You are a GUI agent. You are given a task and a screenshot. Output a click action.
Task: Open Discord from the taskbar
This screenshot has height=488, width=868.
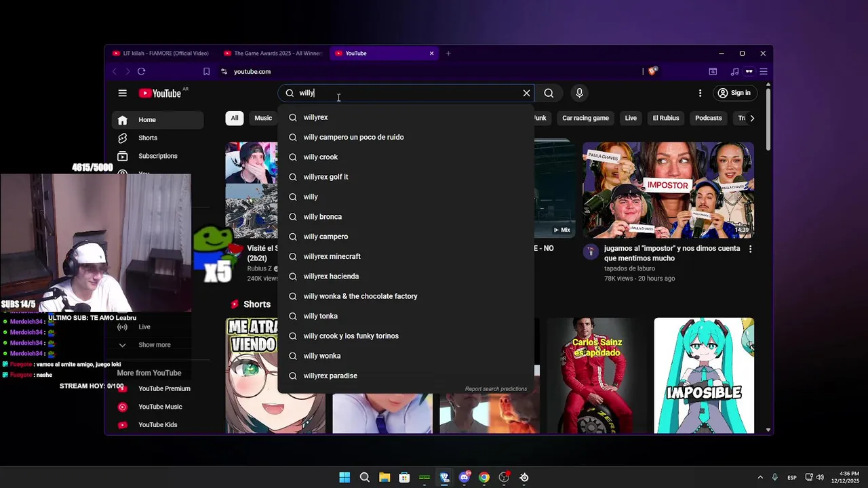tap(465, 477)
